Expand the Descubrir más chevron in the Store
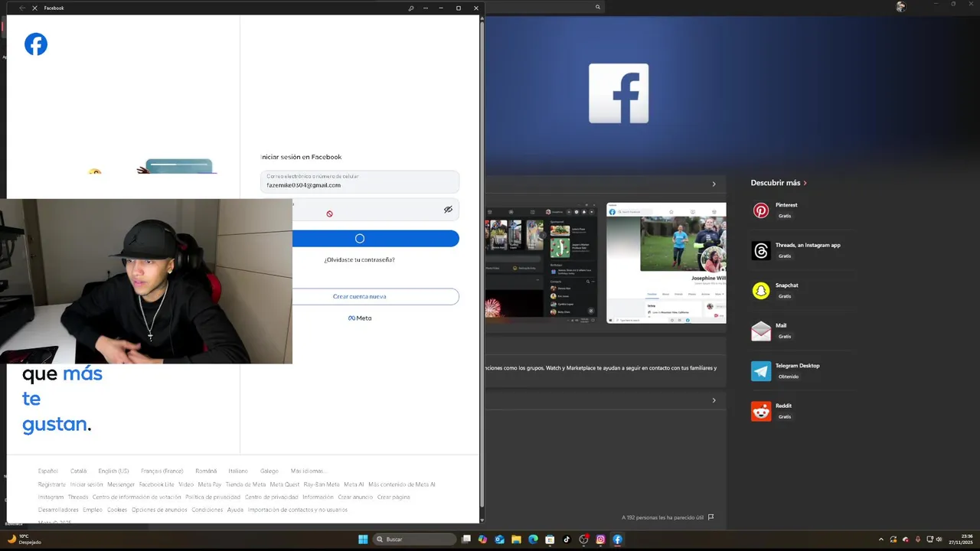980x551 pixels. [x=805, y=183]
